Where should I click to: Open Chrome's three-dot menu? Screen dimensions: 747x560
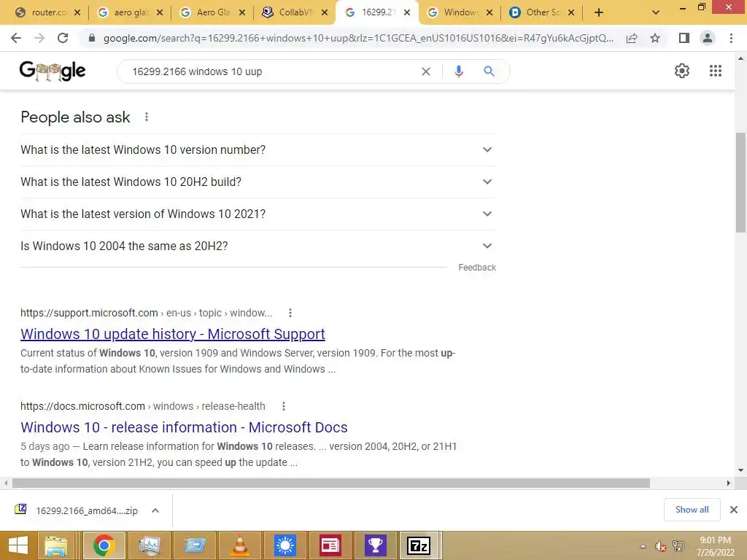click(x=731, y=38)
